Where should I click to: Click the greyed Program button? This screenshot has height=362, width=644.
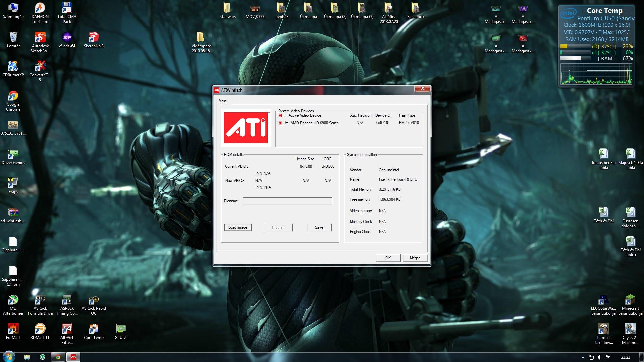pyautogui.click(x=278, y=227)
